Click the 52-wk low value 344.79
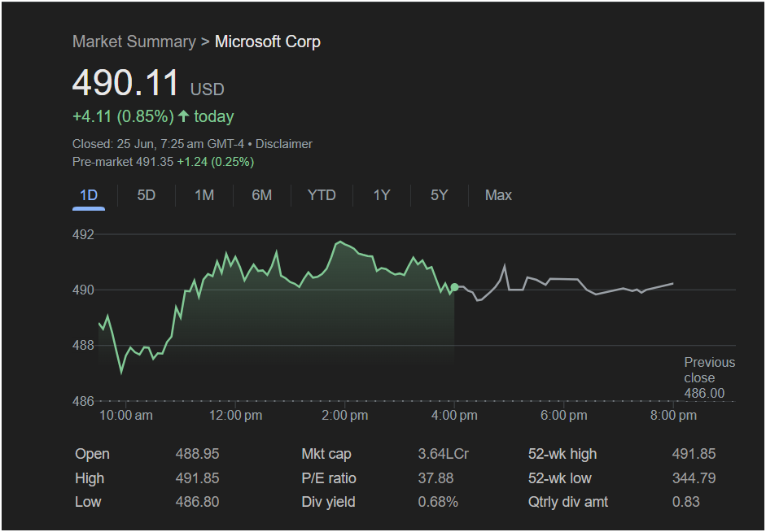The image size is (766, 532). (x=694, y=478)
